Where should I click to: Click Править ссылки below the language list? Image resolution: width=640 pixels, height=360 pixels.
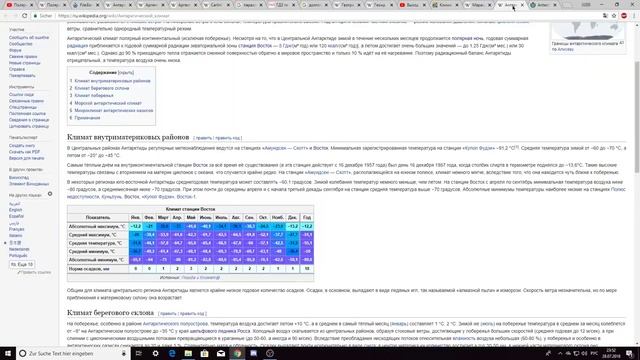[36, 272]
